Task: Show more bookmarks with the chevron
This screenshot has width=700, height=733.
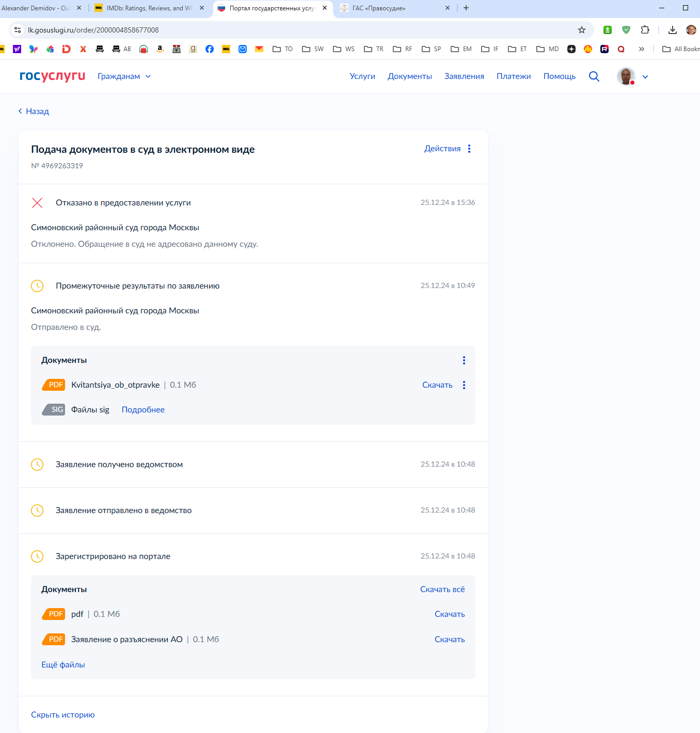Action: pos(642,49)
